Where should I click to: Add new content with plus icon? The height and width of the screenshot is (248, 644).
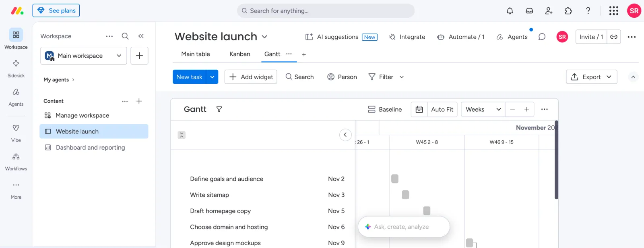139,101
